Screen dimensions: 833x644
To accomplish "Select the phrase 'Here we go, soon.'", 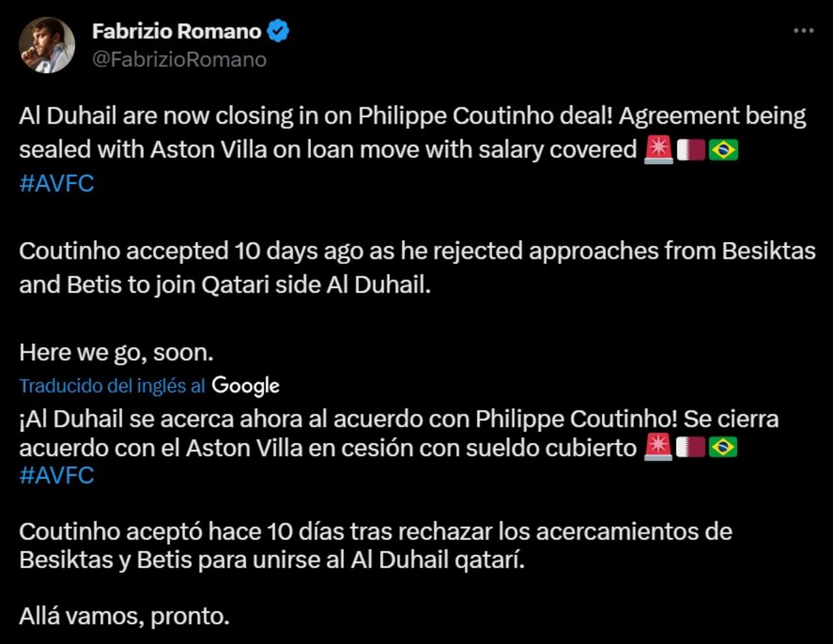I will click(116, 352).
